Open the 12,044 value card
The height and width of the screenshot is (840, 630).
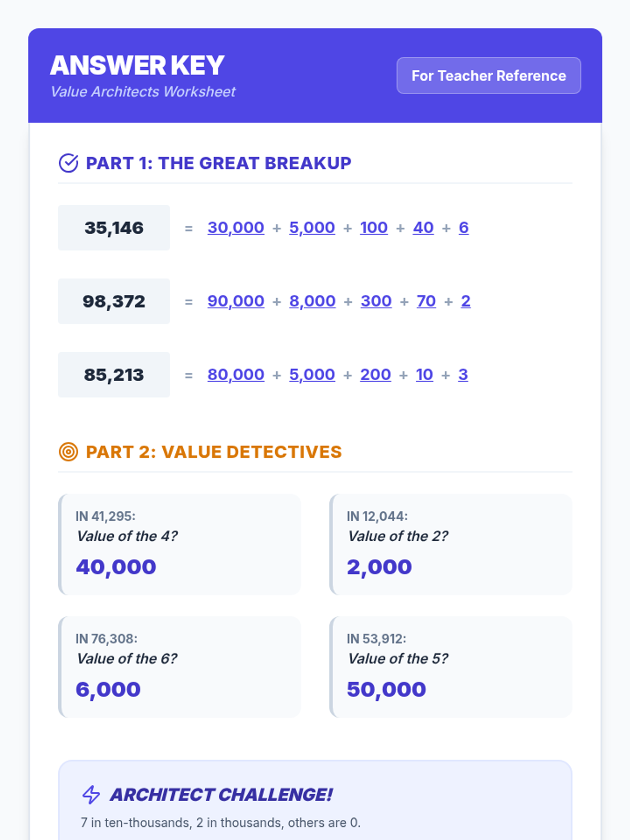(450, 544)
